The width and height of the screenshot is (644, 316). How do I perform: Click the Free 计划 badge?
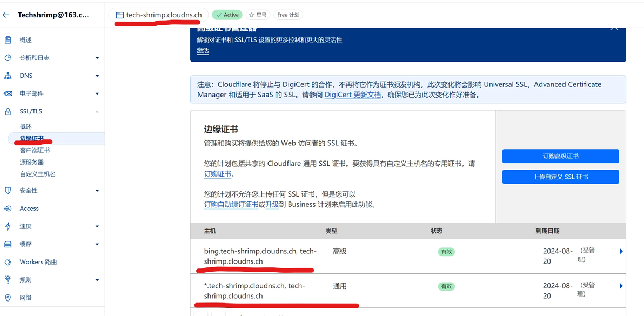pyautogui.click(x=289, y=15)
